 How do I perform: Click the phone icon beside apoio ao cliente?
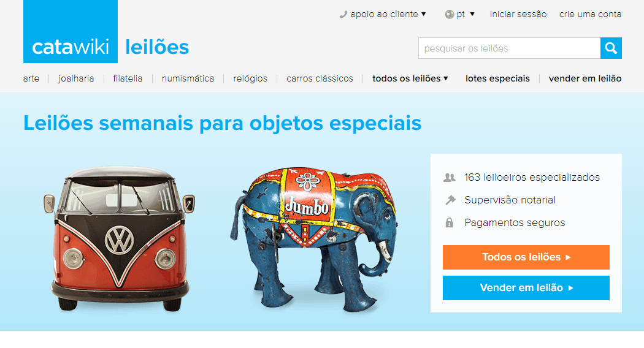click(x=343, y=14)
